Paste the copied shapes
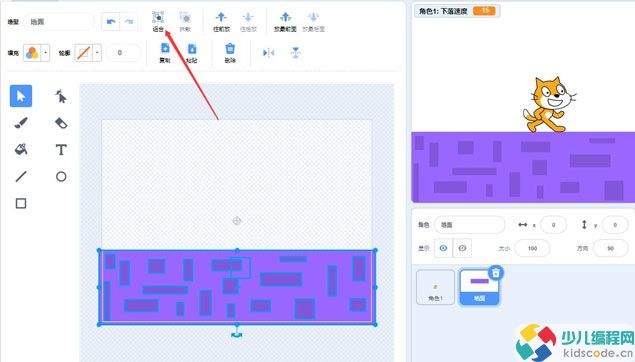Viewport: 635px width, 362px height. [192, 53]
